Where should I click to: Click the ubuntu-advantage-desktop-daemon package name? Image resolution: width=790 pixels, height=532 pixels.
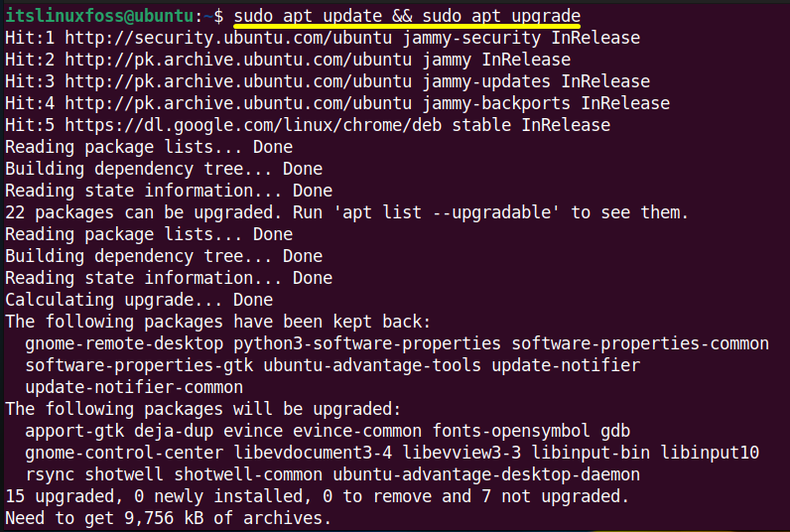(486, 474)
